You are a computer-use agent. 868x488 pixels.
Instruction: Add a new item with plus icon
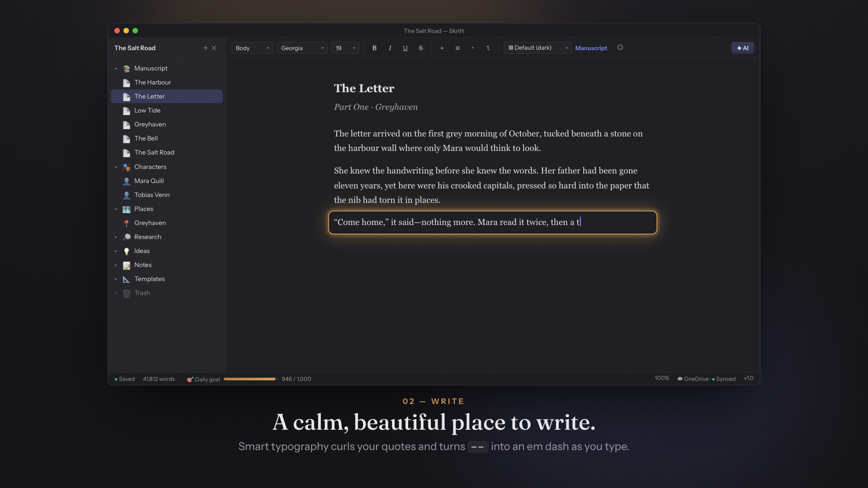pyautogui.click(x=206, y=48)
